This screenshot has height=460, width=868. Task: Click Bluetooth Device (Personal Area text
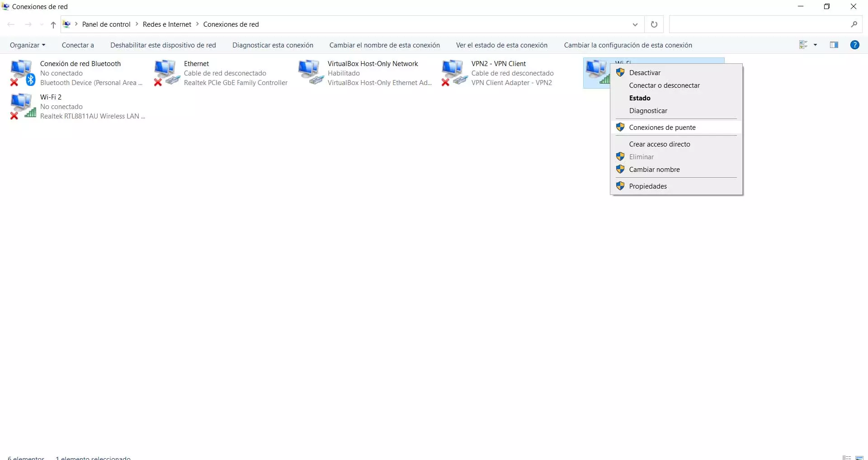pyautogui.click(x=91, y=83)
